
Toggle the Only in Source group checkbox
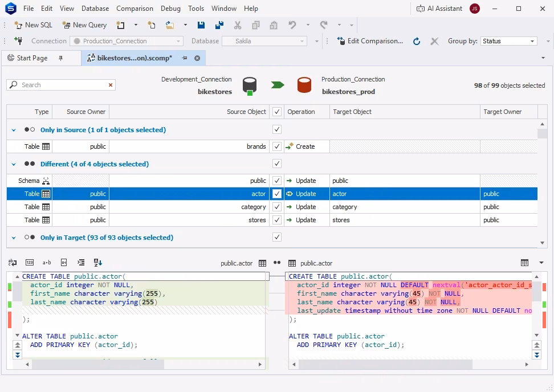click(x=277, y=129)
